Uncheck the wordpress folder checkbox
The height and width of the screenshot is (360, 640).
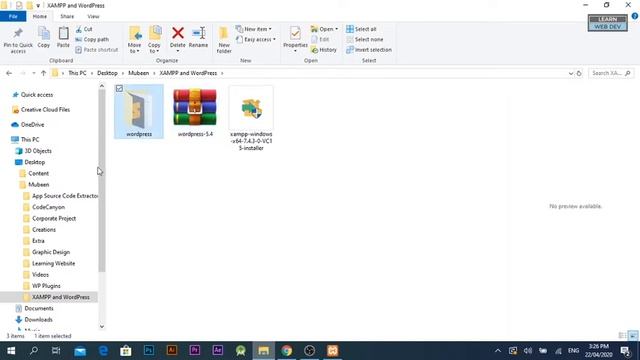tap(119, 89)
